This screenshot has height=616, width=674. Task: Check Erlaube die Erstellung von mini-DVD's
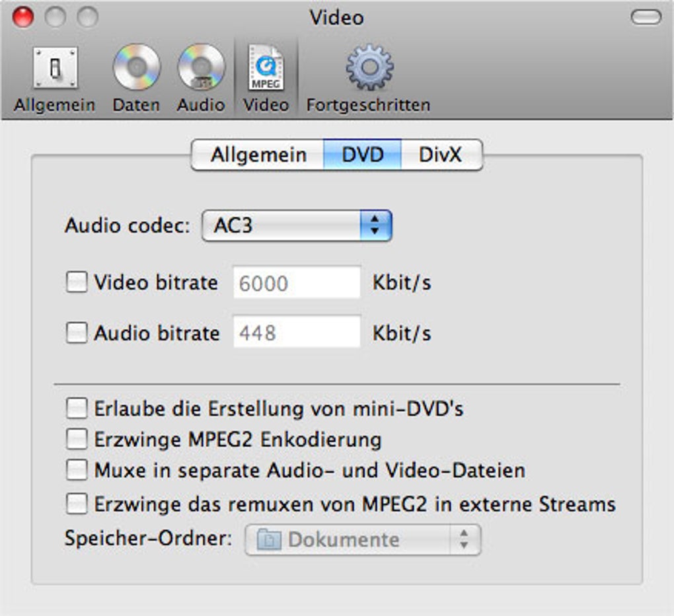[x=77, y=408]
